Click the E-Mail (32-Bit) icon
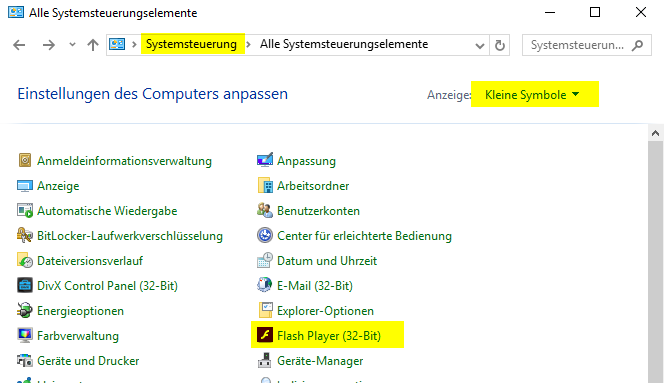664x383 pixels. point(265,286)
